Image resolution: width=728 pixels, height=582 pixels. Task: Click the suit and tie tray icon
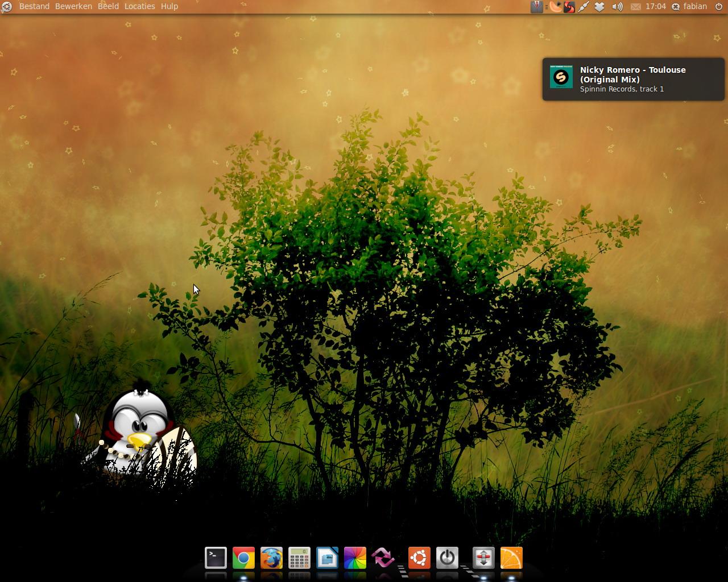point(536,6)
